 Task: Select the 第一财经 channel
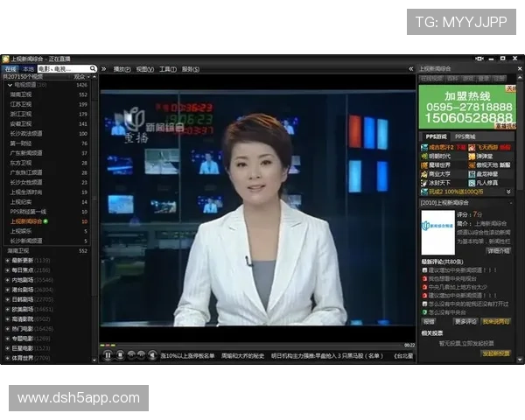pos(47,143)
